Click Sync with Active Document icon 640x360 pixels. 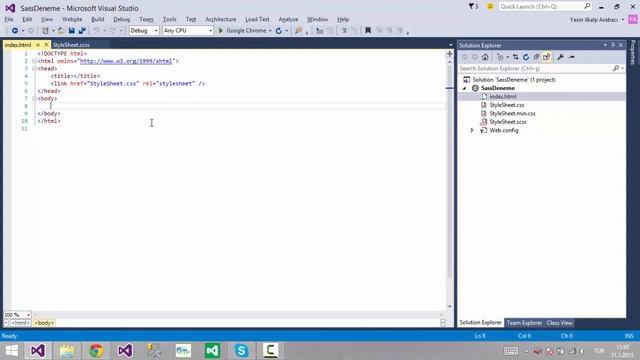coord(516,57)
